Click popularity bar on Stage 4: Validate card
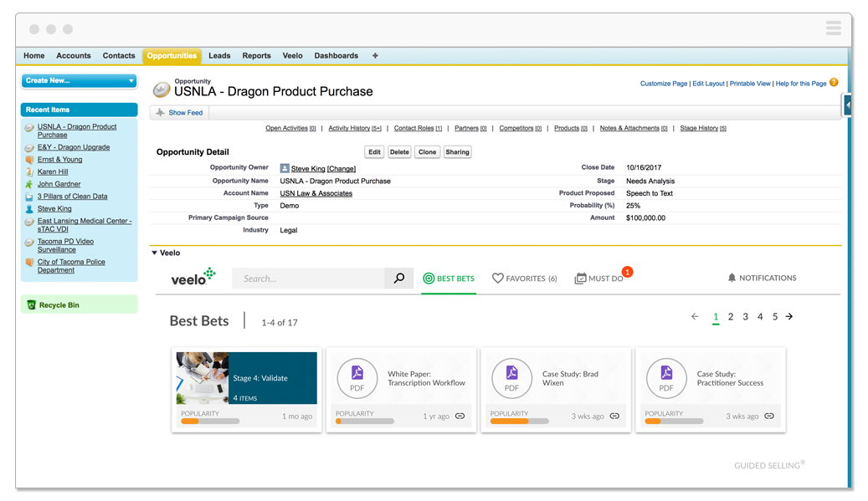Image resolution: width=868 pixels, height=501 pixels. click(210, 422)
